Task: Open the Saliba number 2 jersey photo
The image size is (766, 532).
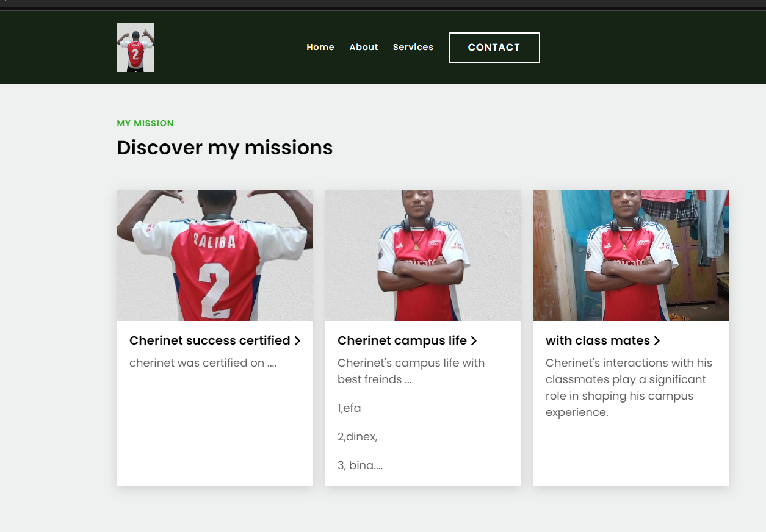Action: tap(215, 256)
